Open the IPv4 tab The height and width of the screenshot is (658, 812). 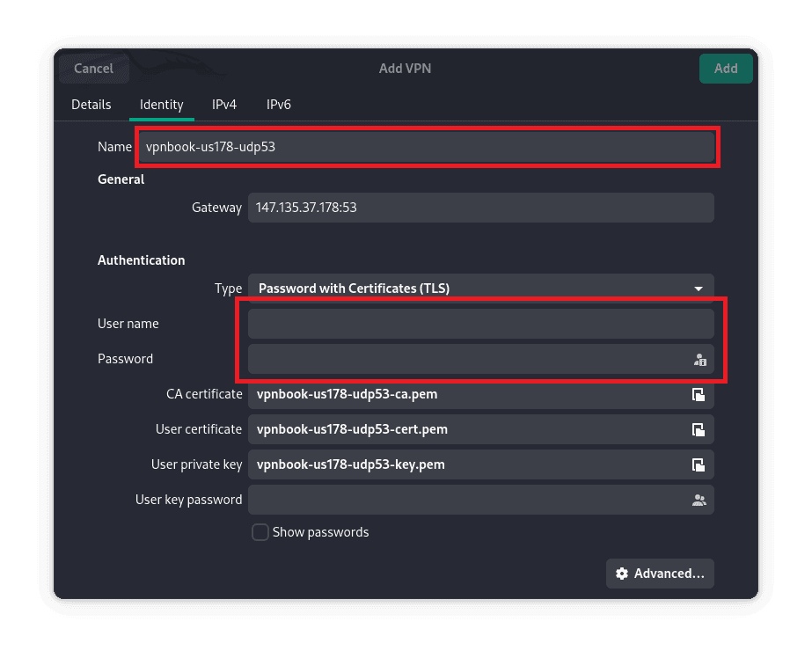click(224, 105)
